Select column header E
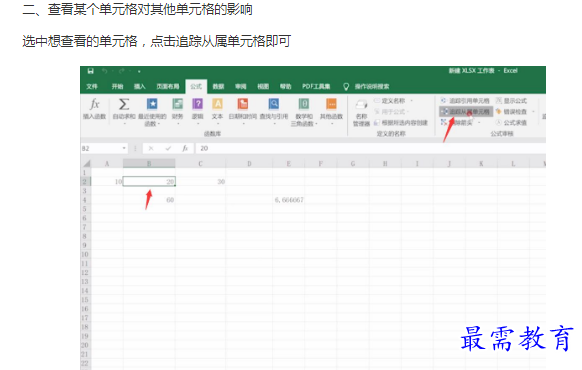This screenshot has width=582, height=370. (288, 164)
